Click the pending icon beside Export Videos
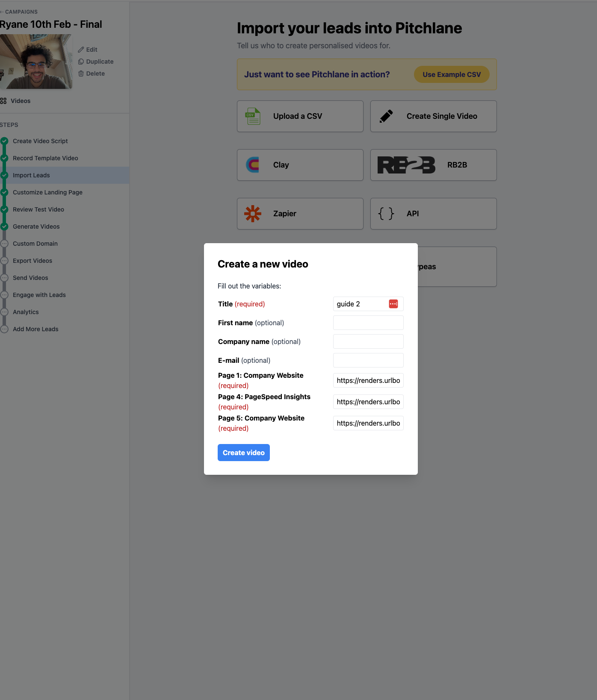Viewport: 597px width, 700px height. (4, 261)
